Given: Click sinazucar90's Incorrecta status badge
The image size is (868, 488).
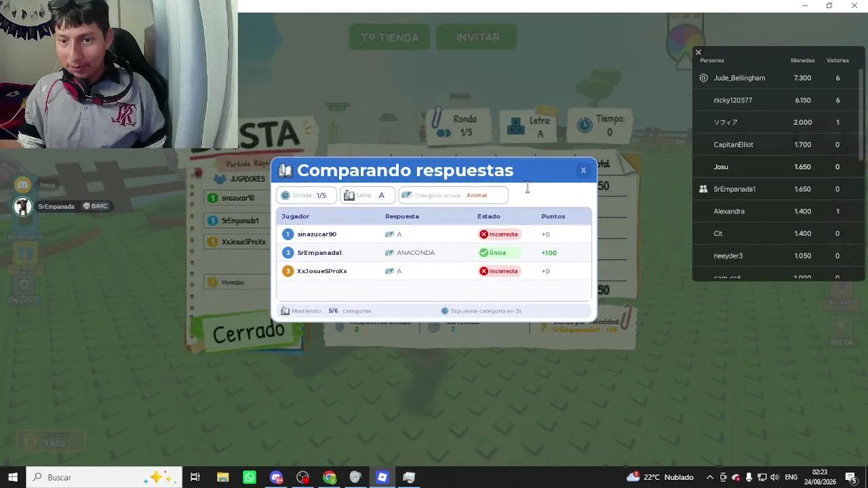Looking at the screenshot, I should coord(500,234).
